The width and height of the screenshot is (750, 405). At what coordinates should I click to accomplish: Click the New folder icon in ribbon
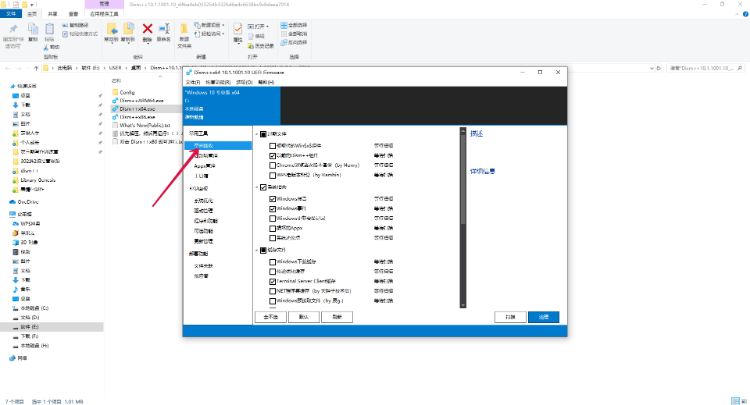[x=184, y=29]
